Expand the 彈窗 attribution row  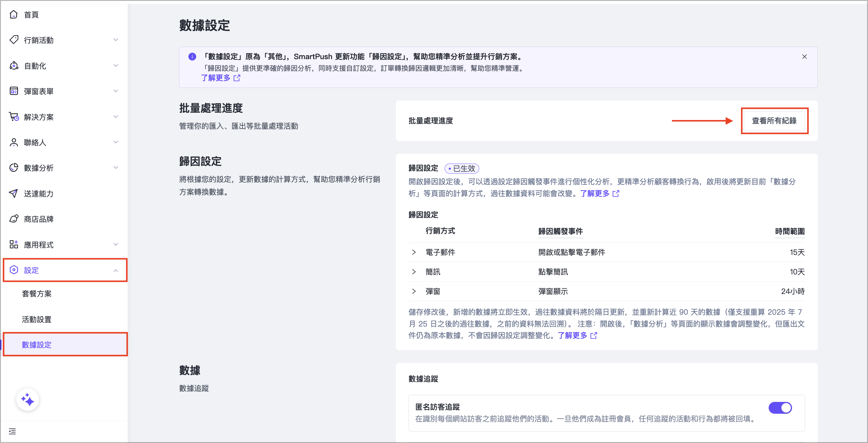pyautogui.click(x=414, y=291)
